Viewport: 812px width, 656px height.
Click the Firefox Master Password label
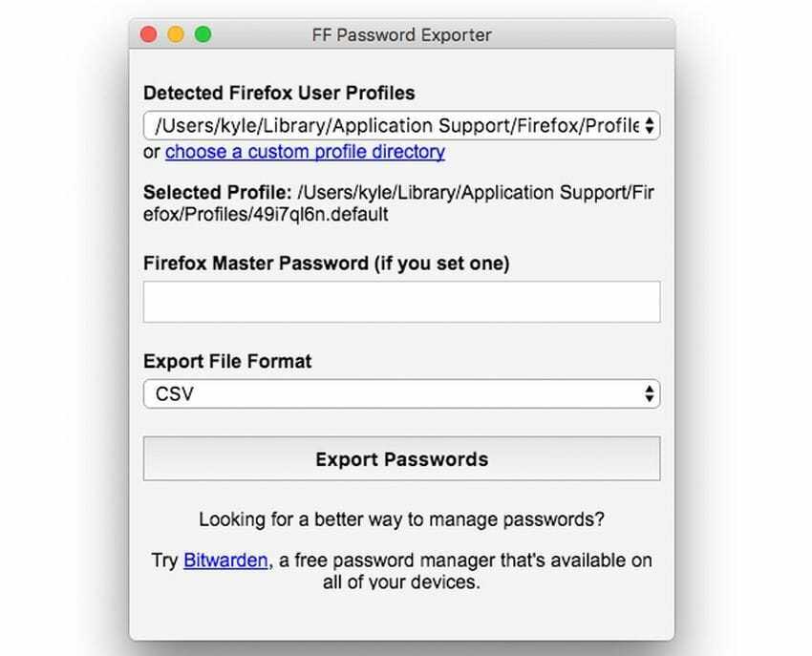tap(327, 263)
